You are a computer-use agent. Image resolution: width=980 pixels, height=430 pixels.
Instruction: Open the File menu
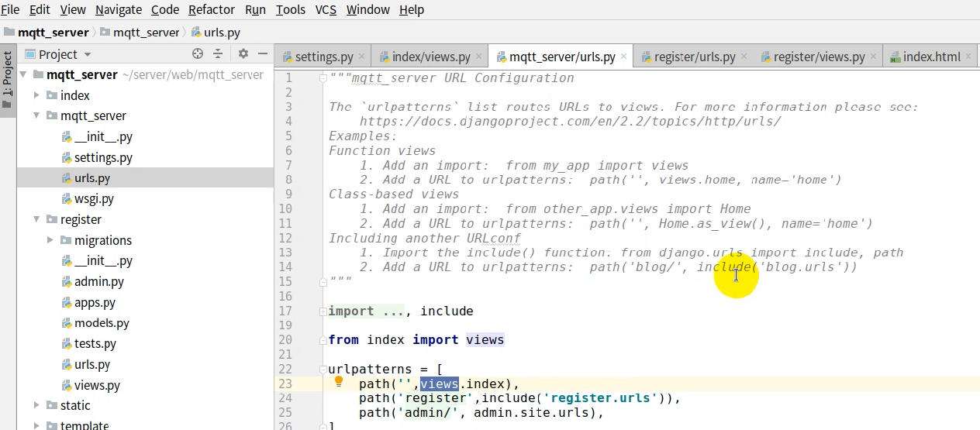[x=10, y=9]
